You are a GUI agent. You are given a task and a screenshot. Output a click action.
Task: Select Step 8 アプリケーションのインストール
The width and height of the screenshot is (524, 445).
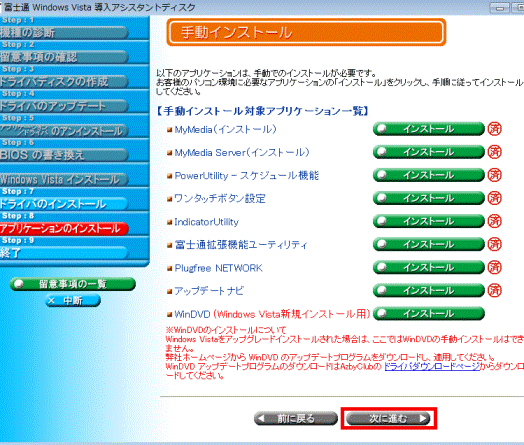coord(64,229)
